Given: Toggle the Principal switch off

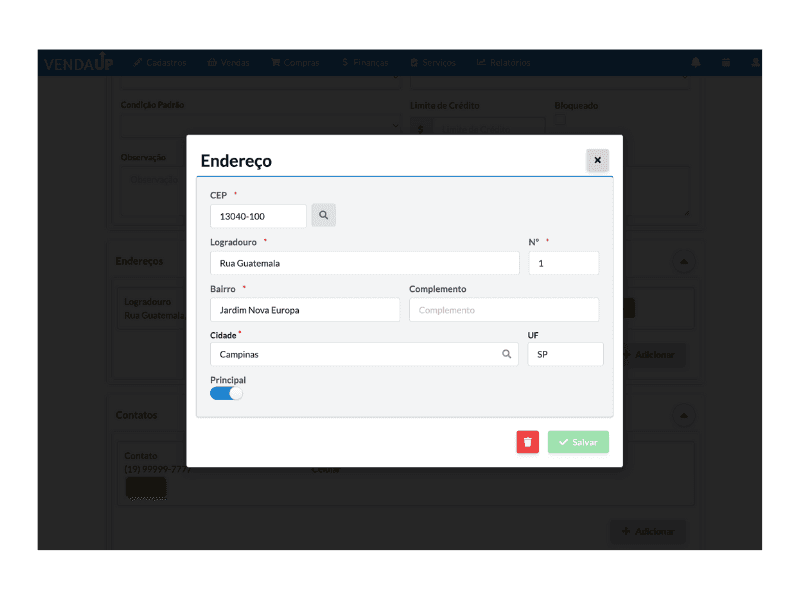Looking at the screenshot, I should click(x=226, y=393).
